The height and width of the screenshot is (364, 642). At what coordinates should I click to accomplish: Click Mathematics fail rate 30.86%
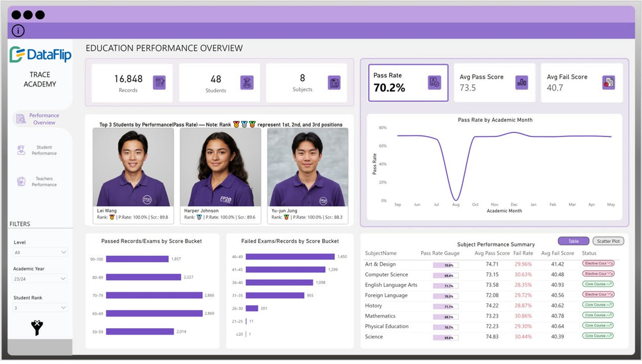pos(523,315)
